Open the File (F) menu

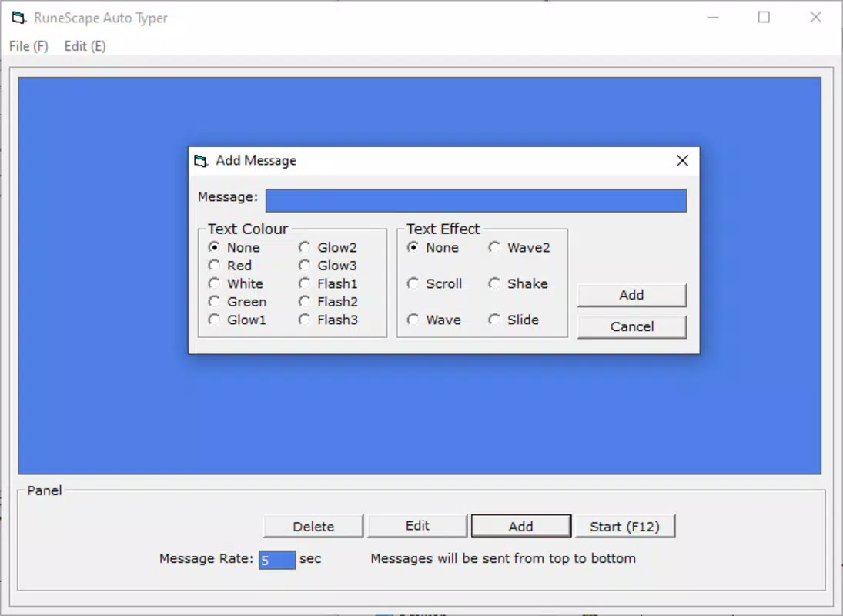pyautogui.click(x=28, y=46)
